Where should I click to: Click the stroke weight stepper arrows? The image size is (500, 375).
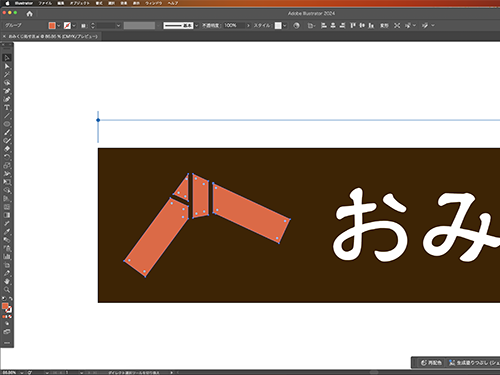click(x=93, y=26)
